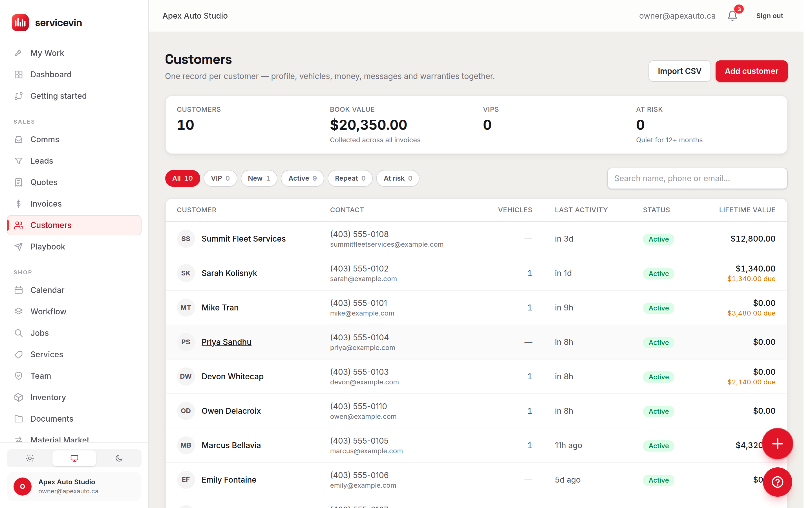812x508 pixels.
Task: Click Marcus Bellavia's phone (403) 555-0105
Action: pyautogui.click(x=359, y=441)
